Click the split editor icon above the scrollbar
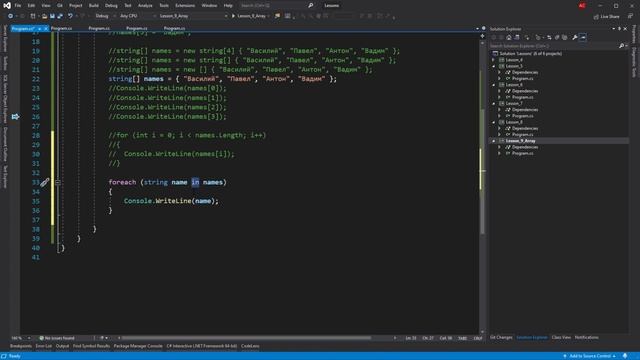 (482, 36)
